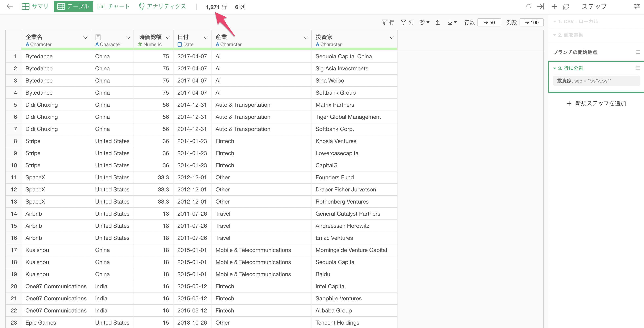
Task: Open the download arrow dropdown
Action: [x=452, y=22]
